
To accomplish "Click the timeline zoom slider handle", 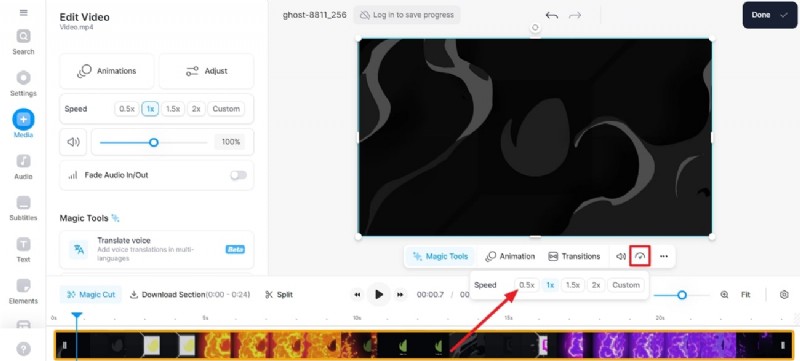I will tap(682, 295).
